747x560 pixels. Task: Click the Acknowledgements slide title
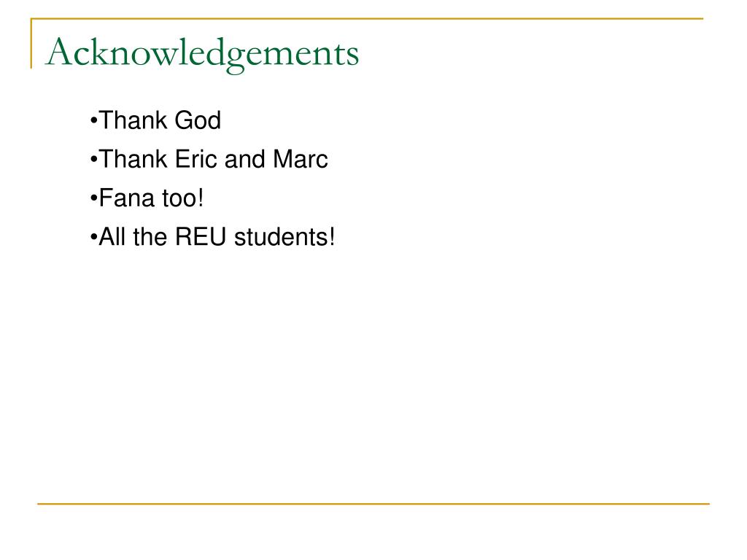pyautogui.click(x=202, y=54)
